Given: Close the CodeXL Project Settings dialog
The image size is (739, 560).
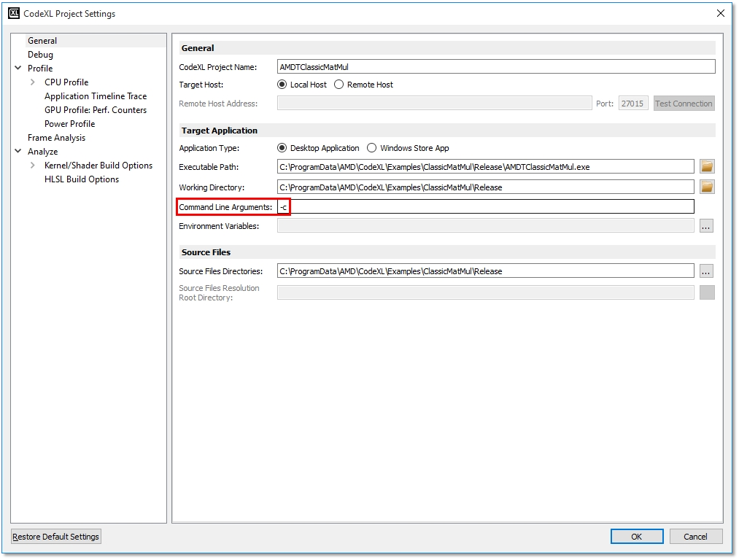Looking at the screenshot, I should pos(721,13).
